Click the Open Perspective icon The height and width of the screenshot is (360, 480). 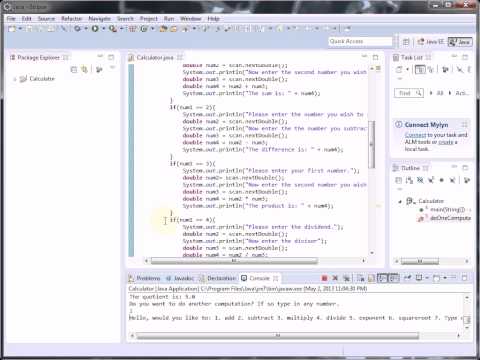406,42
